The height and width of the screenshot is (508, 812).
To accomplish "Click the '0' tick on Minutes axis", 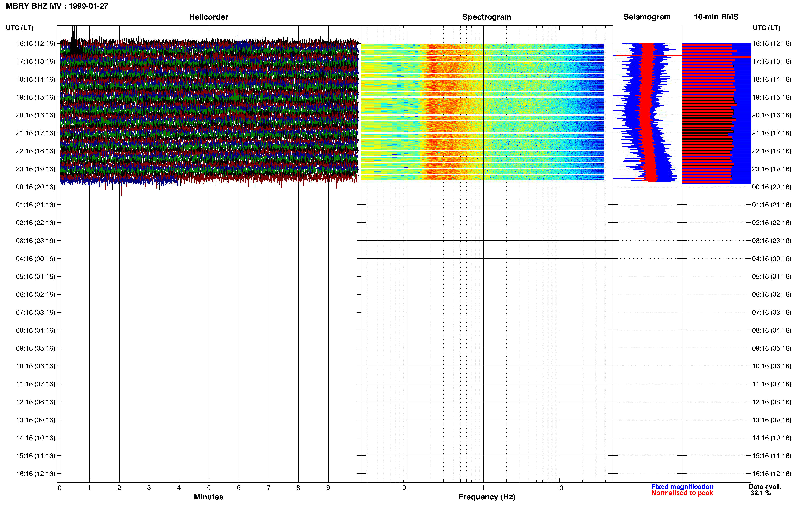I will 59,487.
